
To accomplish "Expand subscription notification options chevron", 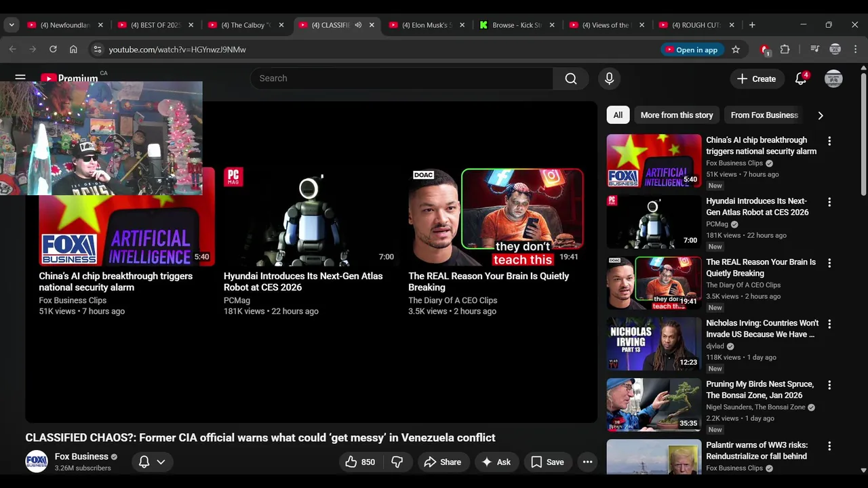I will pyautogui.click(x=161, y=462).
